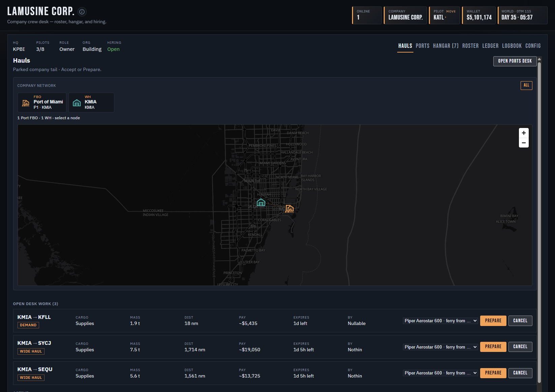Click the pay ~$13,725 value
555x392 pixels.
250,376
